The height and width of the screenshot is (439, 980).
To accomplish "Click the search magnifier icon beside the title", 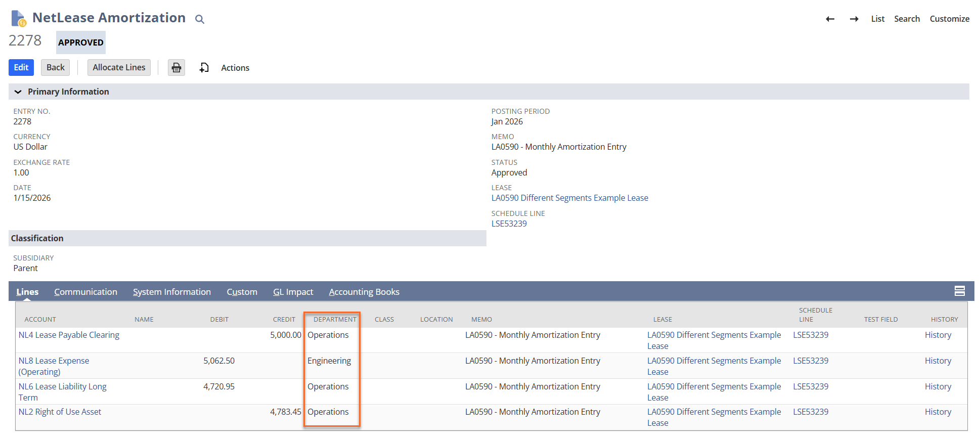I will [200, 19].
